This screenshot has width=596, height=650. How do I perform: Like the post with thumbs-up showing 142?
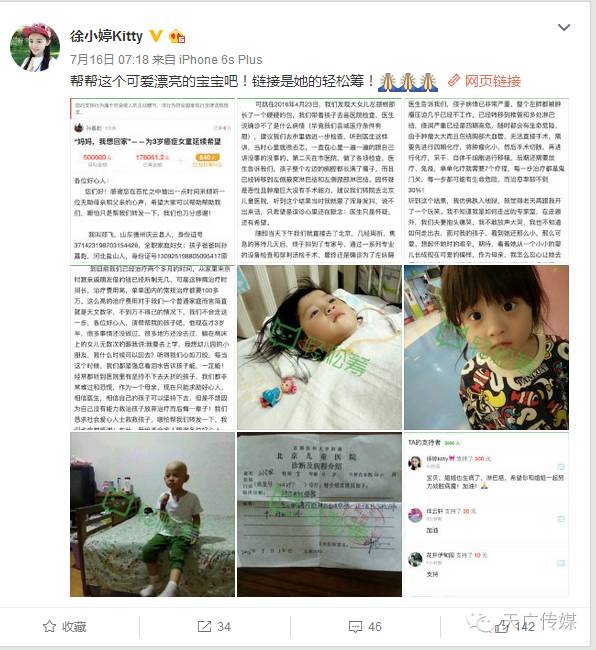[515, 626]
